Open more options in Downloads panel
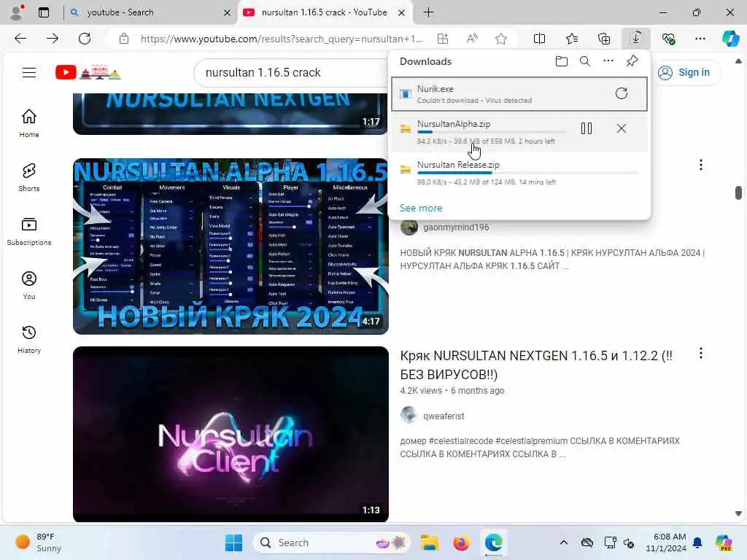Image resolution: width=747 pixels, height=560 pixels. click(x=608, y=61)
